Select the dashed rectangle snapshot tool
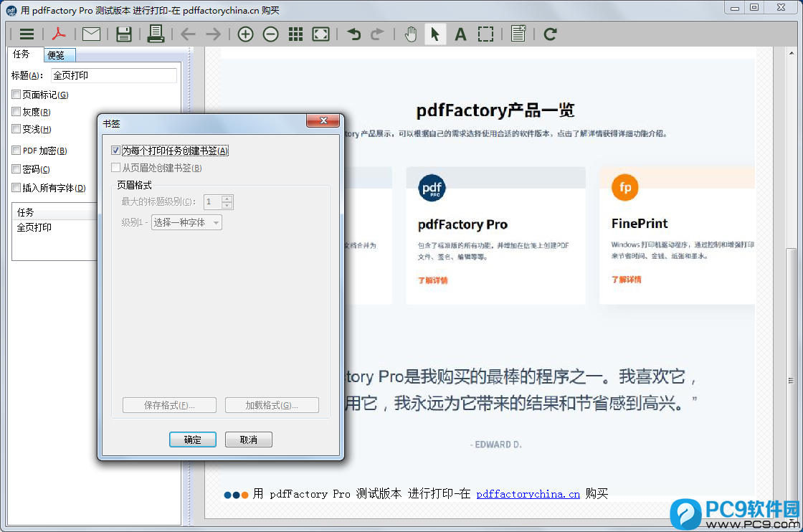This screenshot has width=803, height=532. point(485,34)
